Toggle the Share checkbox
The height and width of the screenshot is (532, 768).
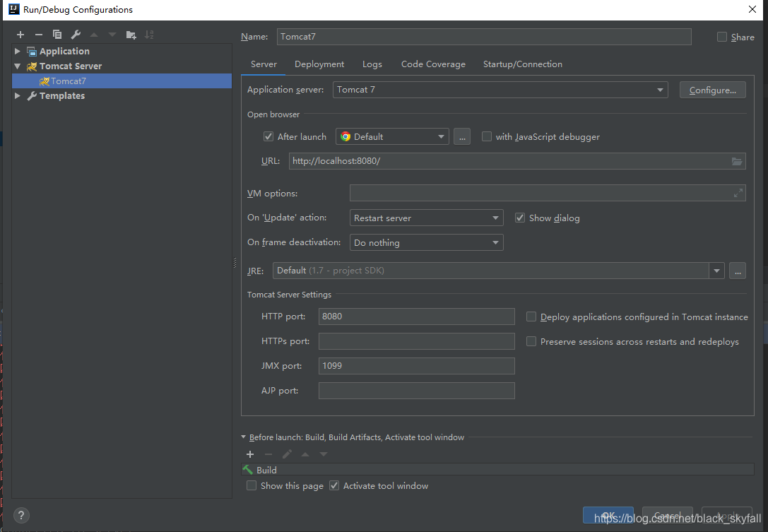click(722, 37)
